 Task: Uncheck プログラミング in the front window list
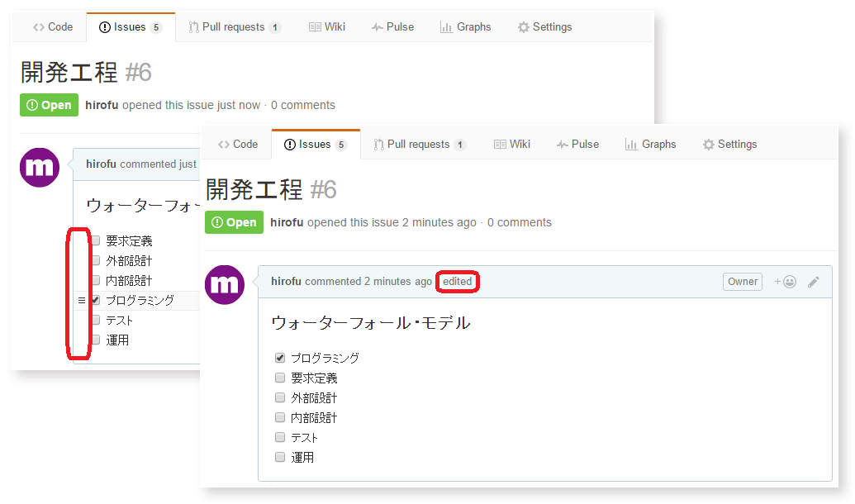pyautogui.click(x=280, y=359)
